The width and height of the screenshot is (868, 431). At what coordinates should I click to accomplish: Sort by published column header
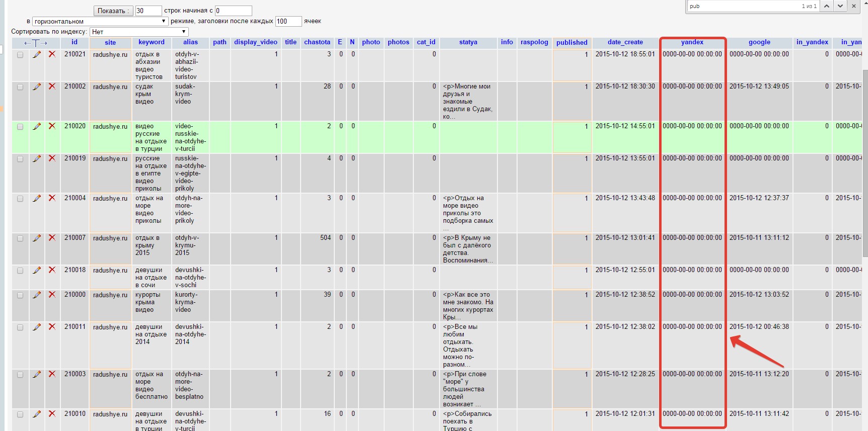click(x=572, y=43)
